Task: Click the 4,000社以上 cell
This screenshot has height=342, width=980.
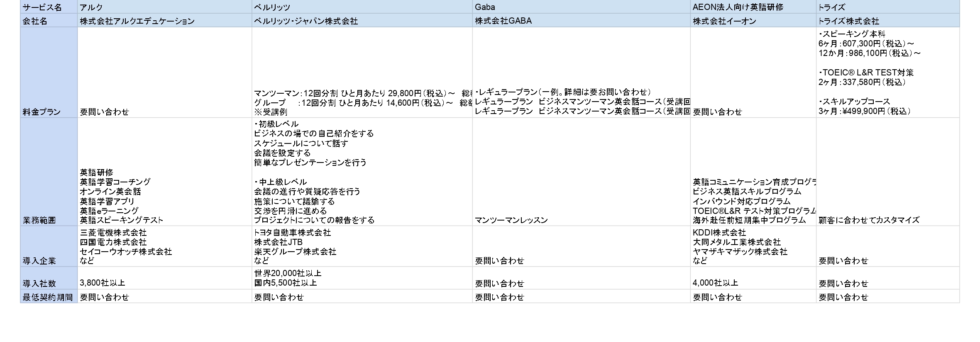Action: click(753, 278)
